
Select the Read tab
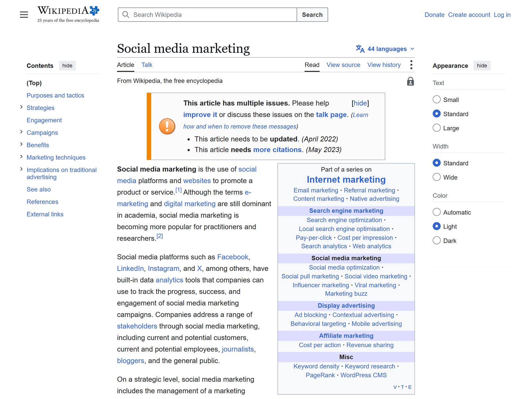312,65
